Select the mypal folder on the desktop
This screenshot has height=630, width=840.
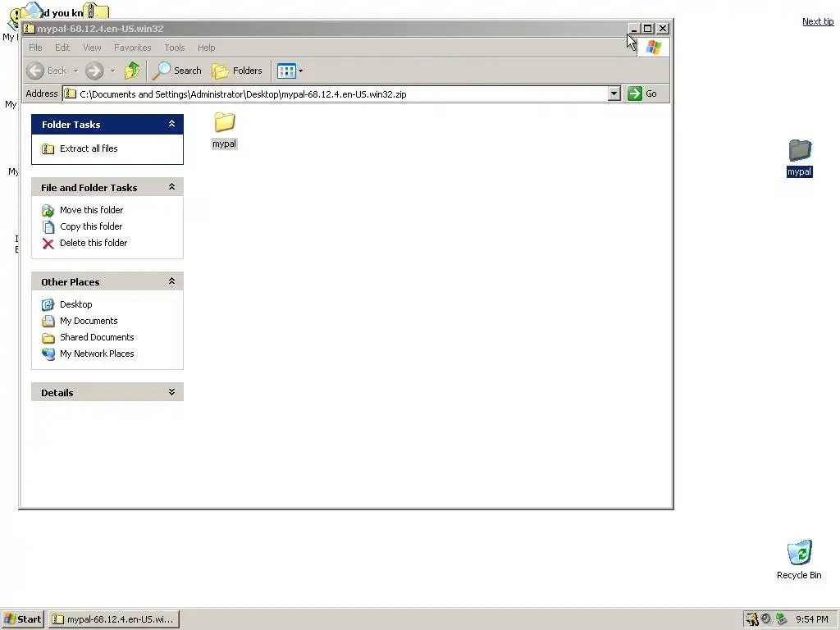[799, 158]
